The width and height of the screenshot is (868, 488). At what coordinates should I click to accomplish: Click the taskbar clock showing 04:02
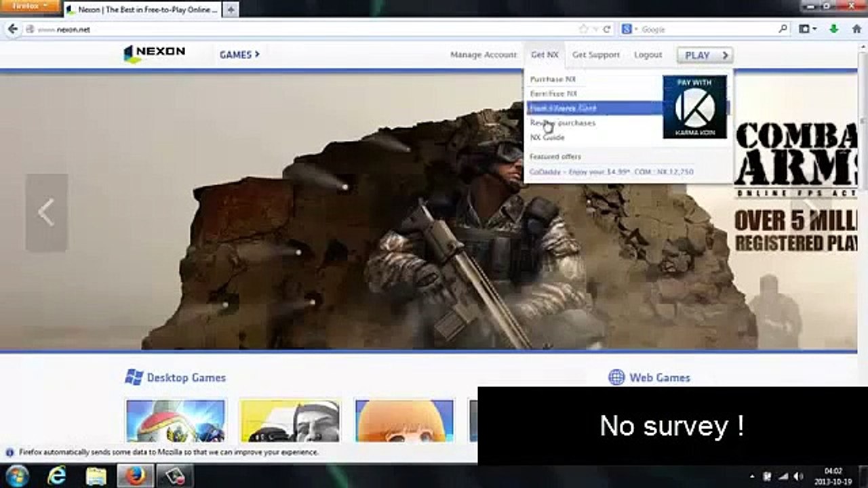[833, 476]
